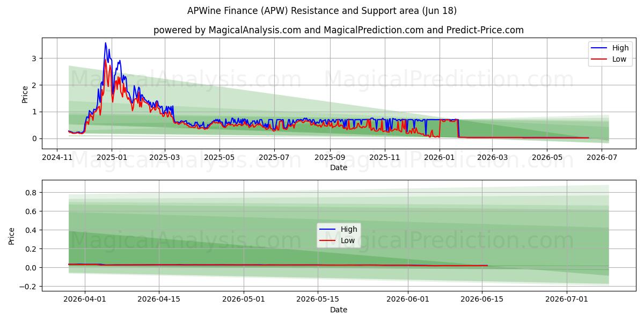Click the '2026-05' x-axis label on the top chart
This screenshot has width=644, height=322.
(x=547, y=157)
